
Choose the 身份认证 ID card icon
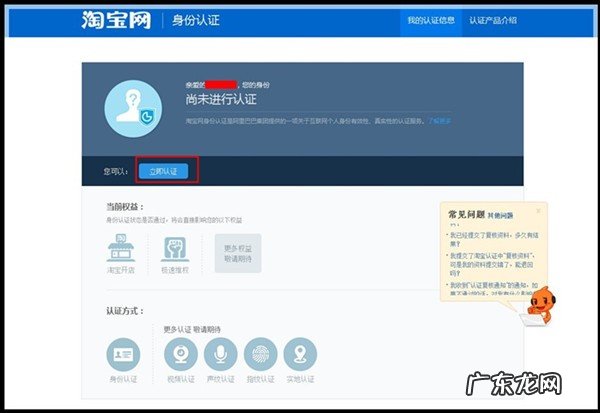pos(123,354)
